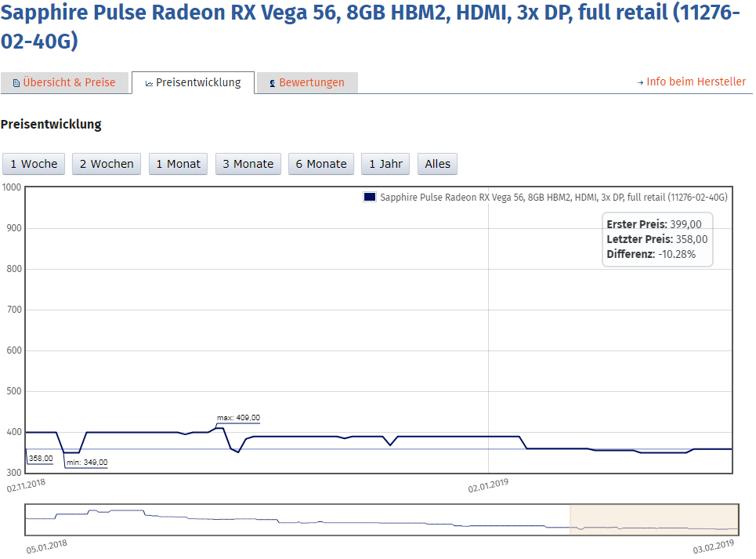The image size is (756, 559).
Task: Click the min: 349,00 label on the chart
Action: click(88, 463)
